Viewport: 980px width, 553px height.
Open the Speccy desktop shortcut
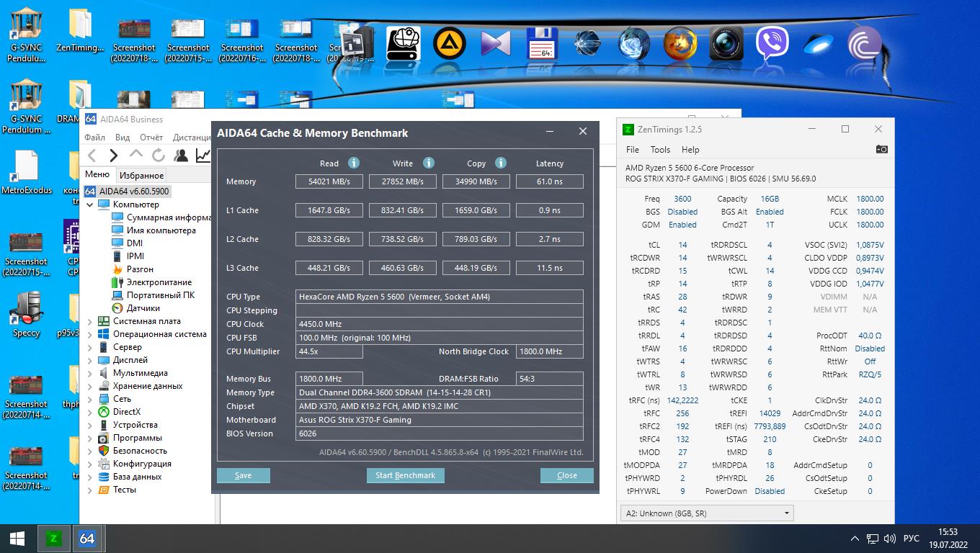[x=27, y=315]
